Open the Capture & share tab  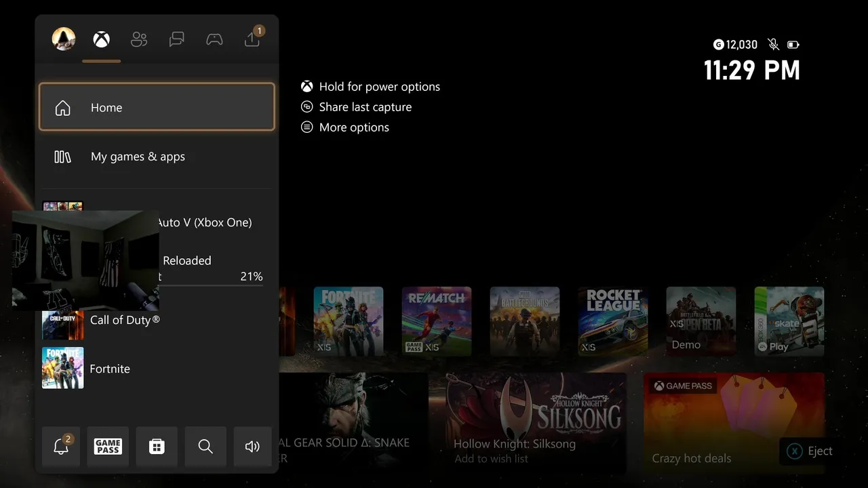point(252,39)
